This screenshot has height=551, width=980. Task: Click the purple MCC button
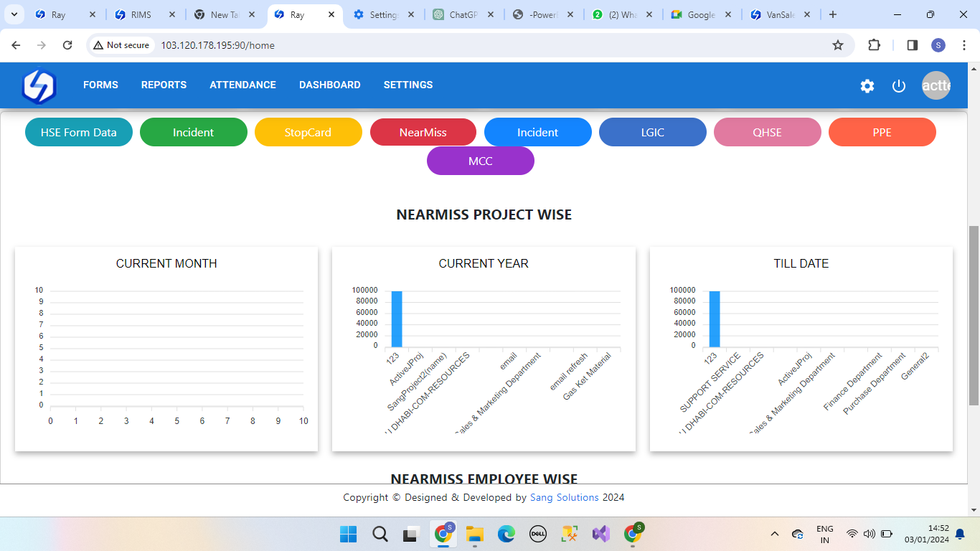coord(481,161)
